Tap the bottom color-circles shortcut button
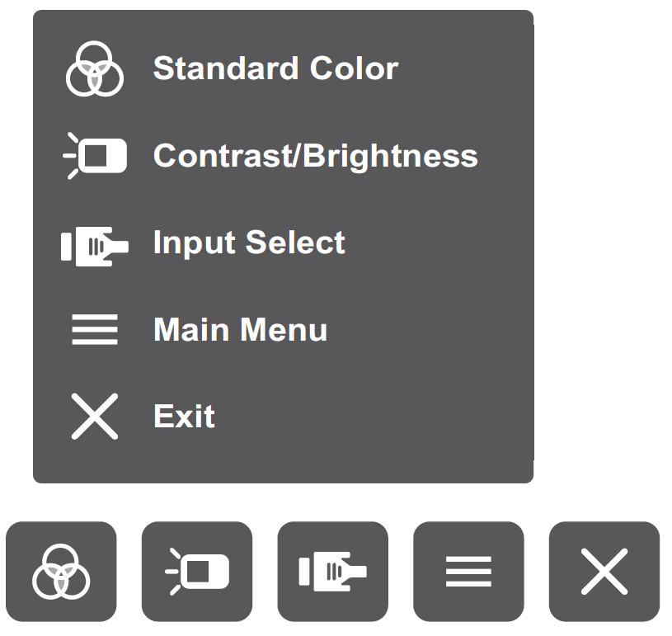 coord(61,571)
